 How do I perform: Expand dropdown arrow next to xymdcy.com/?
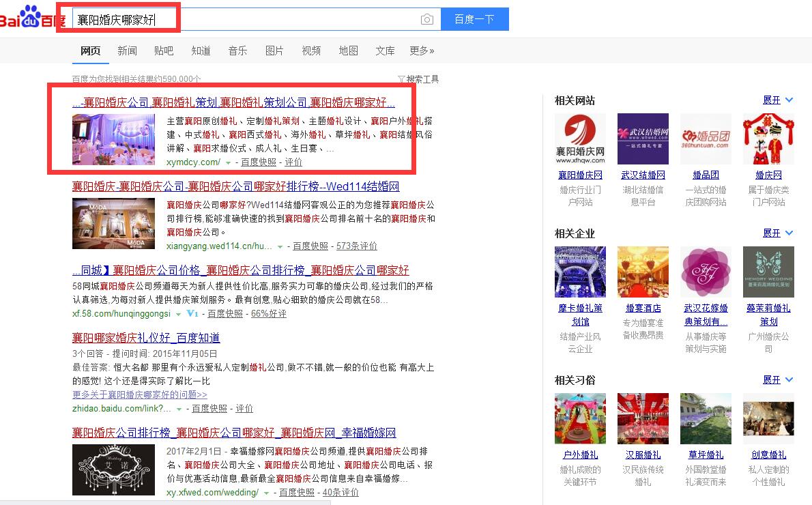[228, 162]
